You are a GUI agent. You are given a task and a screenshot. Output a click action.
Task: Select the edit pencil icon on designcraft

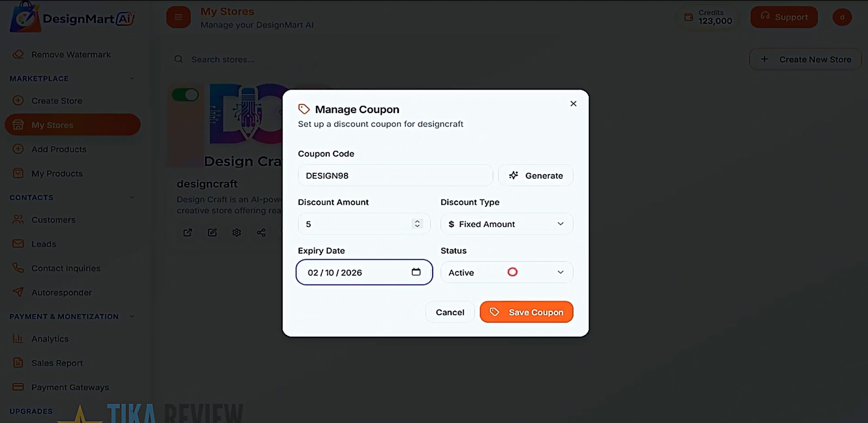point(212,233)
